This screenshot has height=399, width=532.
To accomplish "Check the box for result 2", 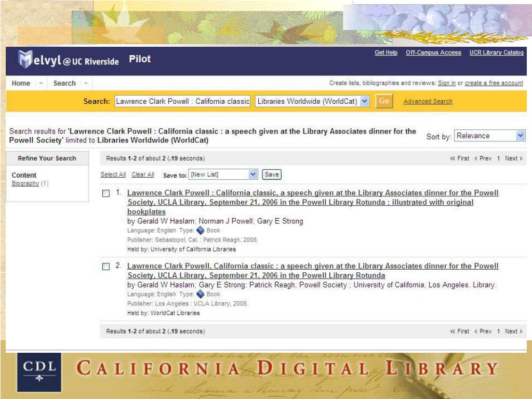I will click(x=106, y=267).
